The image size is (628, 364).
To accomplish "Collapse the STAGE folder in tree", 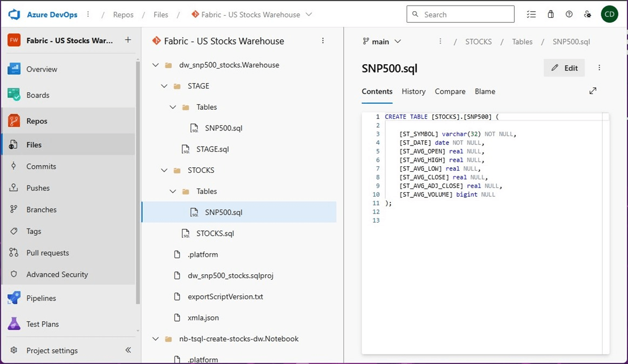I will coord(164,86).
